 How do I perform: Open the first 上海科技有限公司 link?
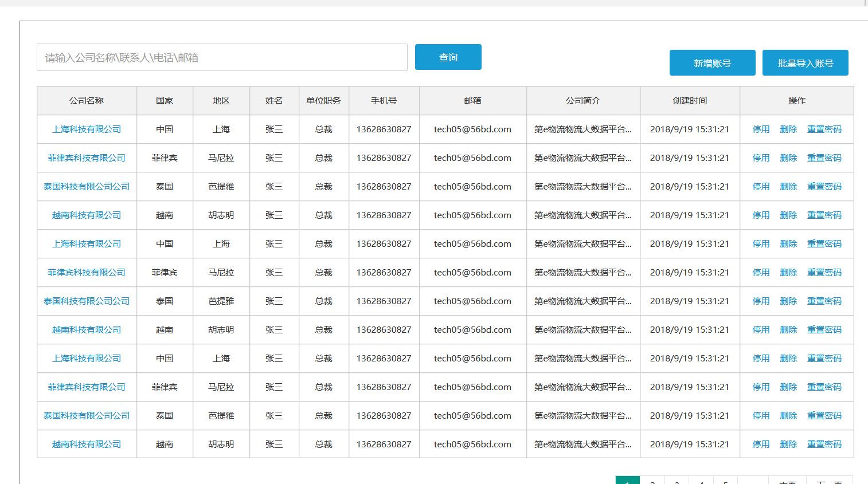click(87, 129)
